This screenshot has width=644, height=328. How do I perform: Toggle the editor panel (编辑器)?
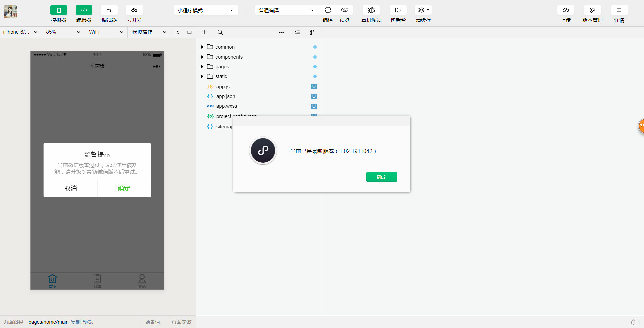click(x=84, y=10)
